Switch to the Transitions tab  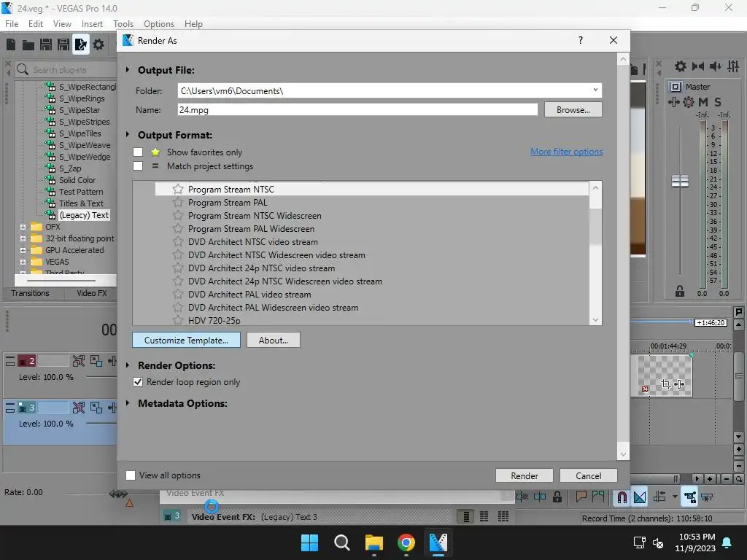pyautogui.click(x=30, y=293)
